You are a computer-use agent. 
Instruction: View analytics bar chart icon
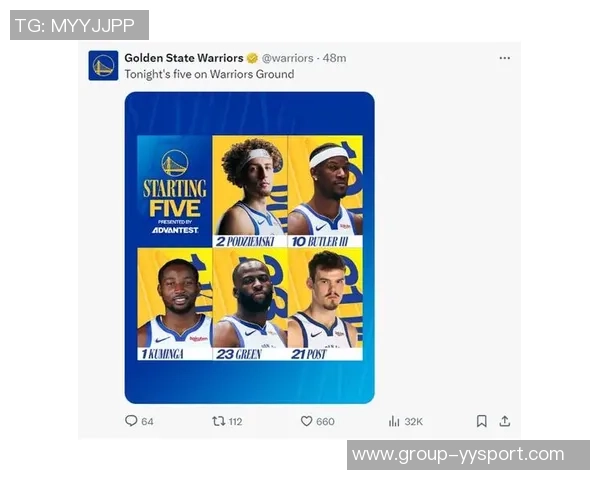click(x=394, y=421)
